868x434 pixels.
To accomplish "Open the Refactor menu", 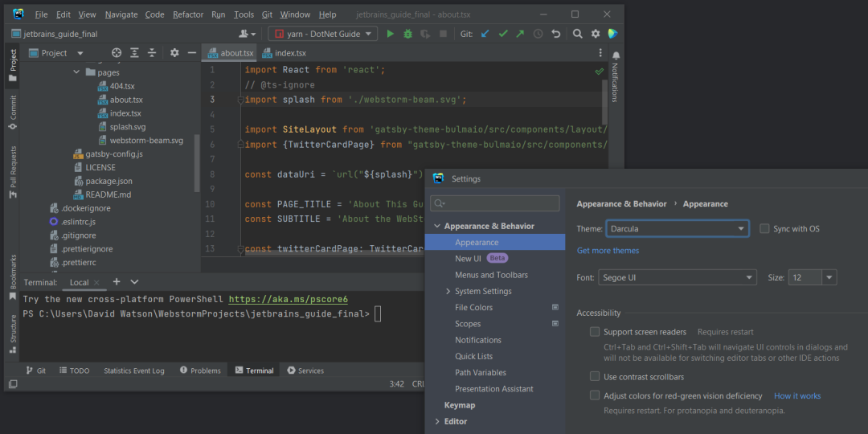I will (186, 14).
